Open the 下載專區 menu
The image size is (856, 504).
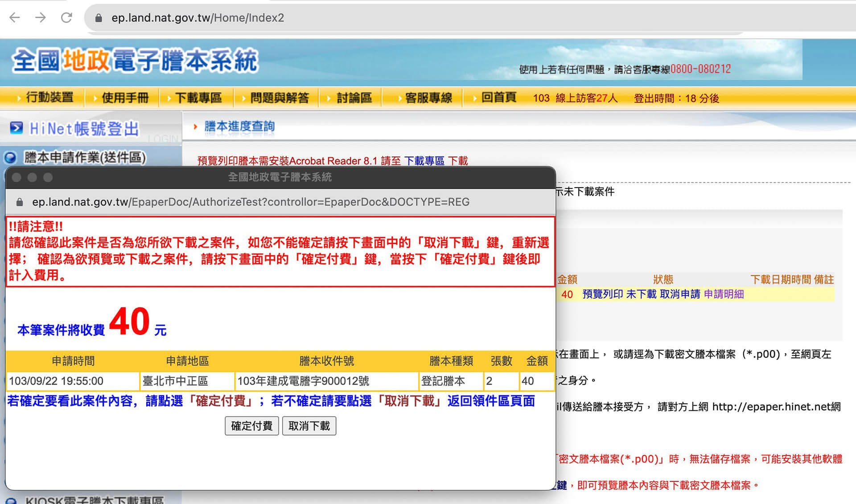[198, 98]
